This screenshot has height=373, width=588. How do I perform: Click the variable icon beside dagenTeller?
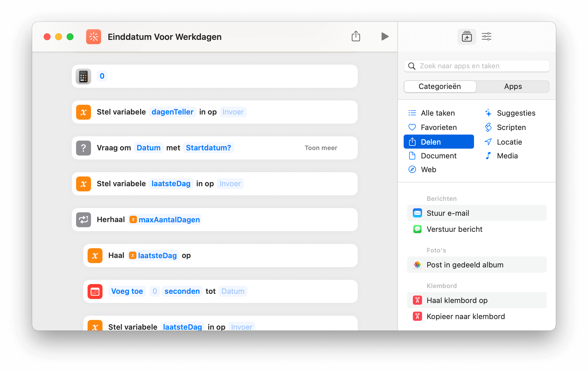tap(84, 112)
